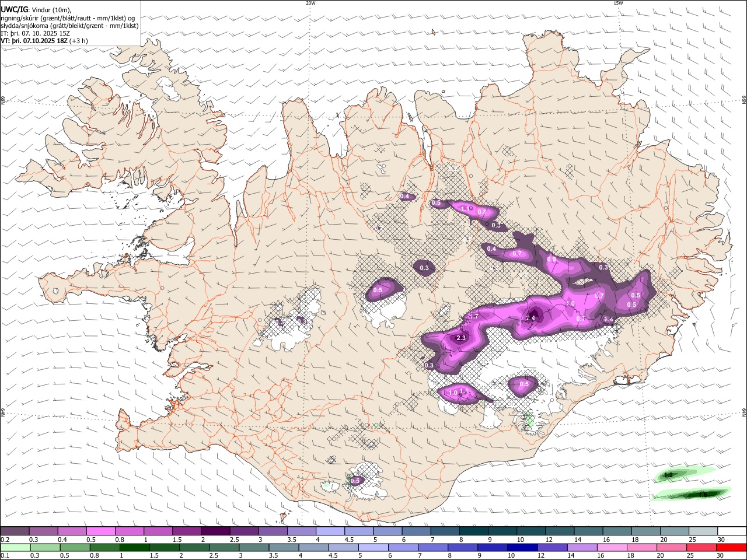Viewport: 747px width, 560px height.
Task: Select pink swatch starting at 16 in rain scale
Action: (612, 547)
